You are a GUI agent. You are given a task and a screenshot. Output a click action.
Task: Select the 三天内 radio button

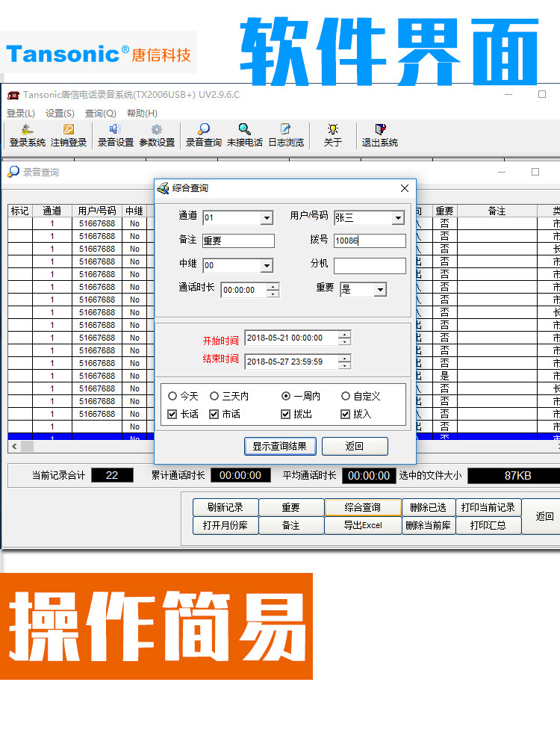214,396
